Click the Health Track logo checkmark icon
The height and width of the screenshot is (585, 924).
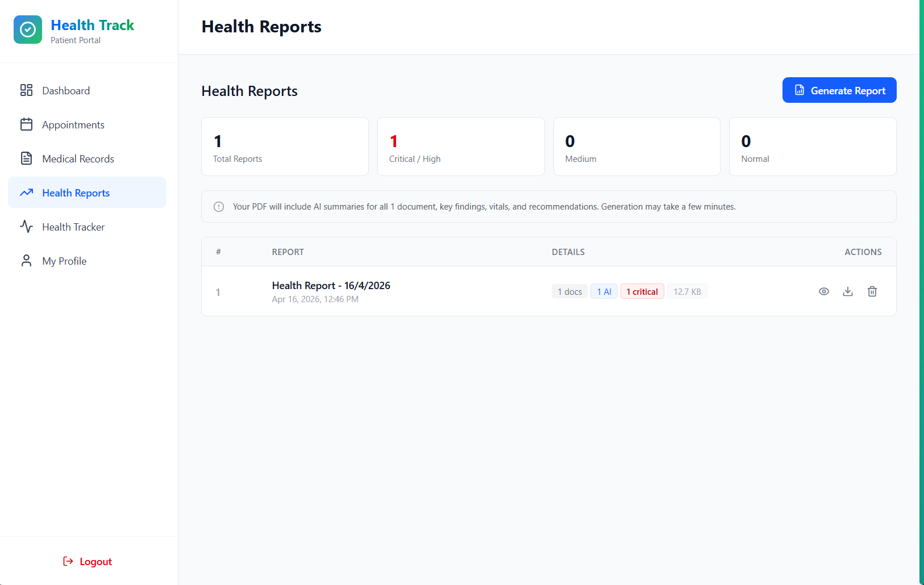pyautogui.click(x=28, y=29)
